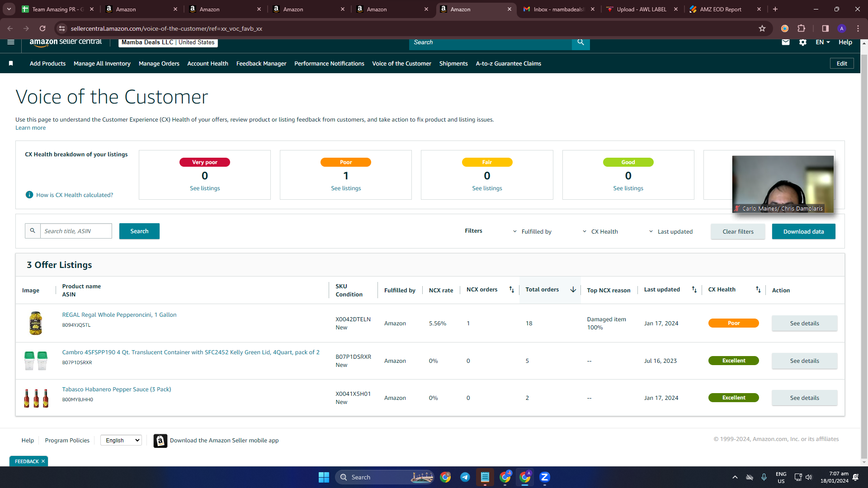Viewport: 868px width, 488px height.
Task: See details for Regal Whole Pepperoncini
Action: click(x=805, y=323)
